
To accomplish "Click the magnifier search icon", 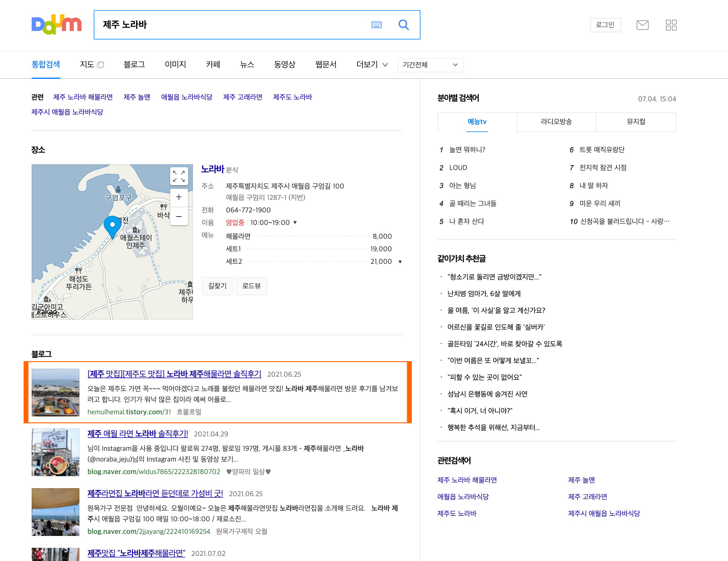I will tap(403, 25).
